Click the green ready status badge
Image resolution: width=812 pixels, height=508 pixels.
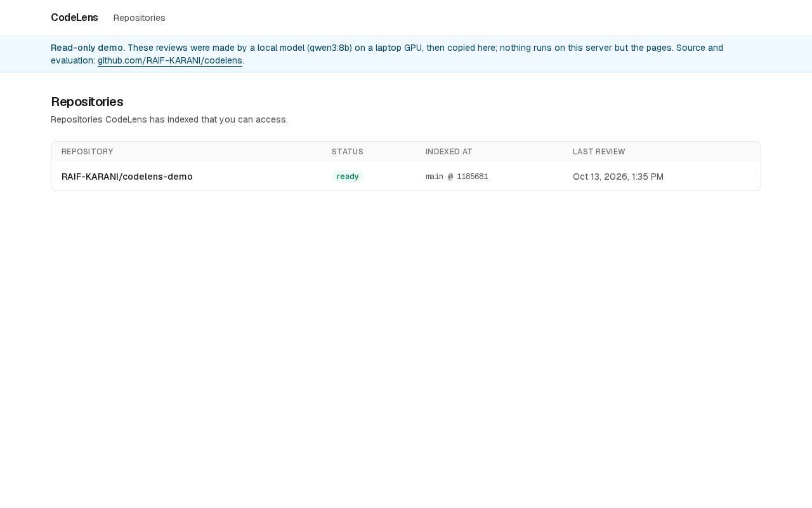click(x=348, y=177)
